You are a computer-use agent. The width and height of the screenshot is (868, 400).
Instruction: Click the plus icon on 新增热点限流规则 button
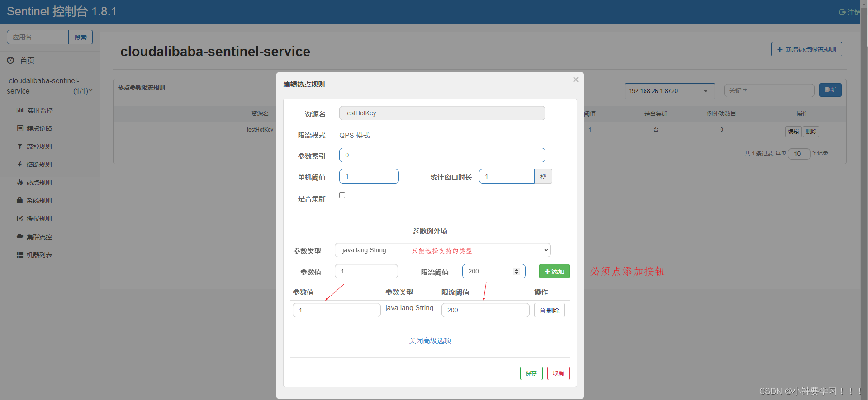pos(780,50)
